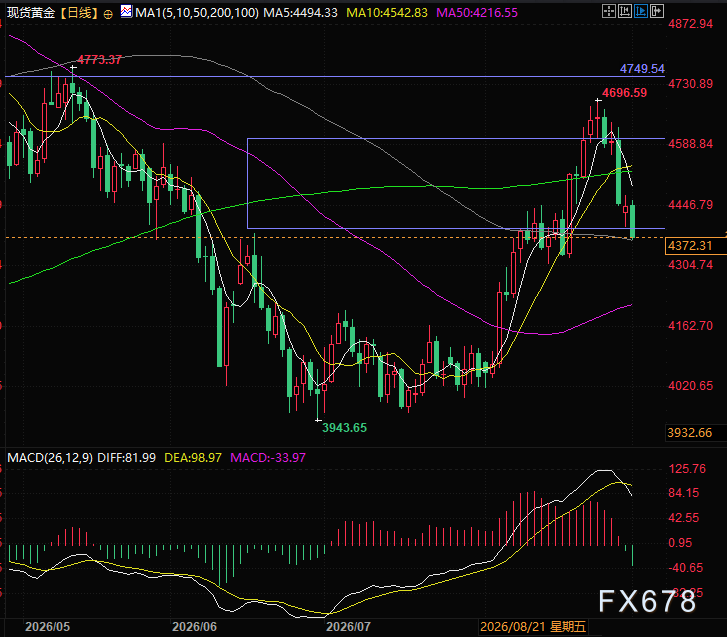This screenshot has width=727, height=637.
Task: Click the 2026/08/21 星期五 date label
Action: tap(533, 627)
